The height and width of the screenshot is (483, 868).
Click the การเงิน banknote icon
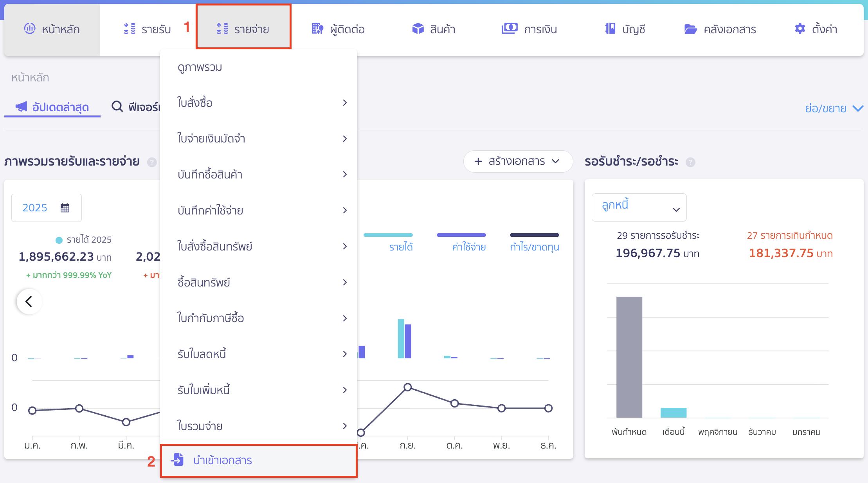coord(509,29)
